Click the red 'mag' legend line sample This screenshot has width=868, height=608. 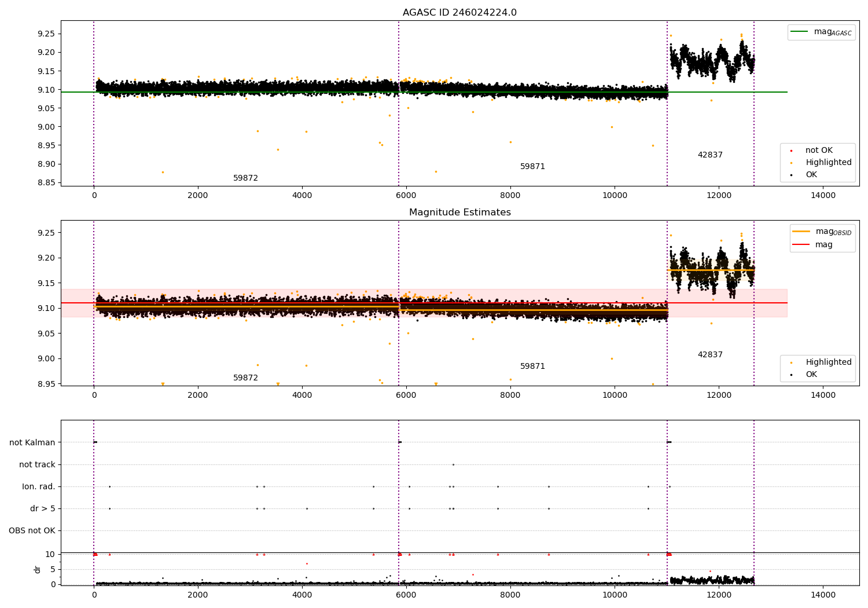click(801, 244)
